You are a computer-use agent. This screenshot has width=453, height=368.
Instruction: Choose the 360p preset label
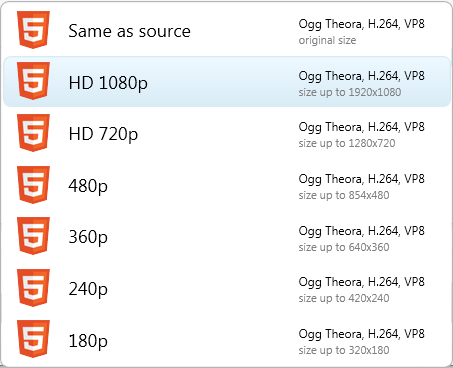(x=88, y=237)
